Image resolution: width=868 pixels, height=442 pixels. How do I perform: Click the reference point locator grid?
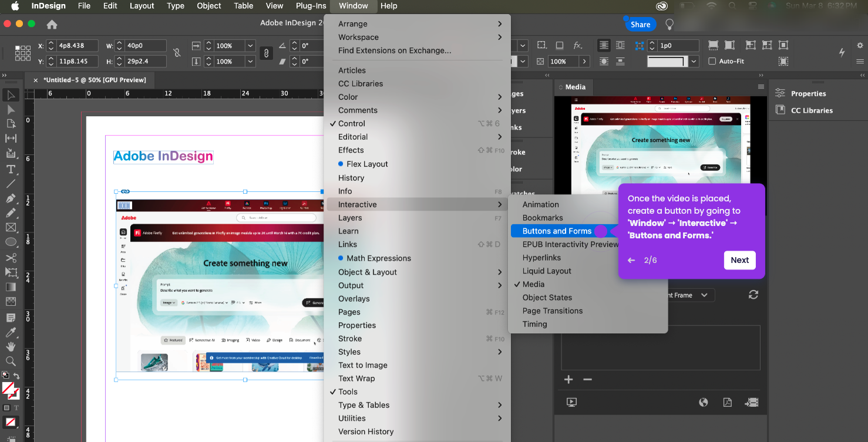click(23, 53)
